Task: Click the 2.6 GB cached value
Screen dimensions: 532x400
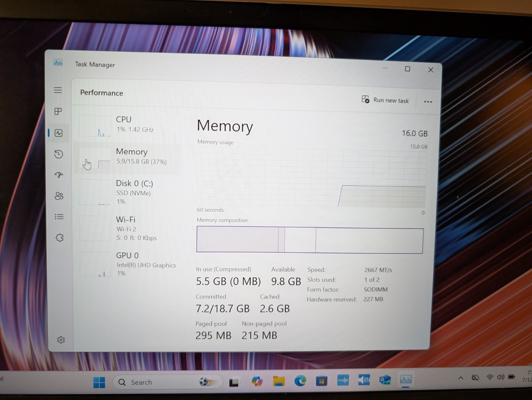Action: click(275, 309)
